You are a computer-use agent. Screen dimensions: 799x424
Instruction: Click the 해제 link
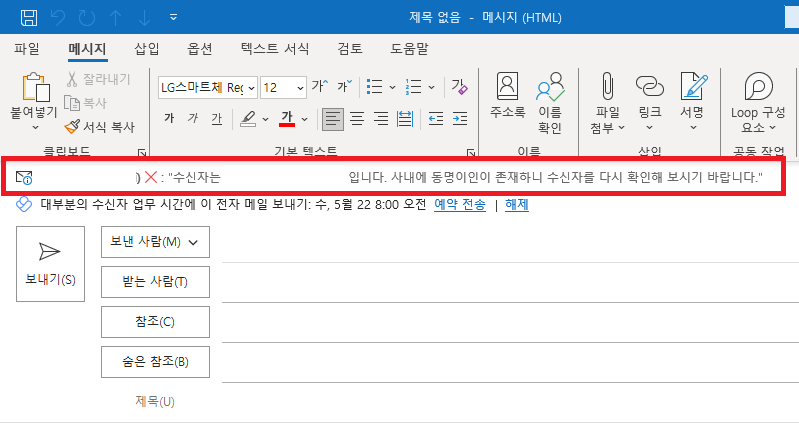[517, 205]
